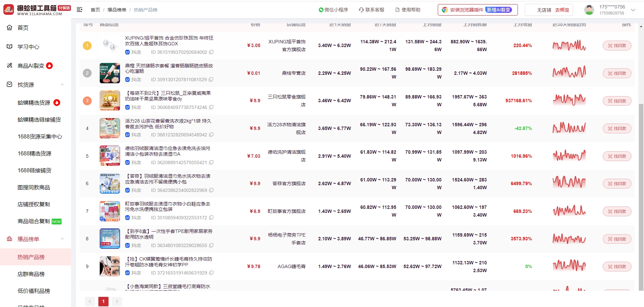The height and width of the screenshot is (307, 644).
Task: Click 去绑定 shop link
Action: pyautogui.click(x=562, y=10)
